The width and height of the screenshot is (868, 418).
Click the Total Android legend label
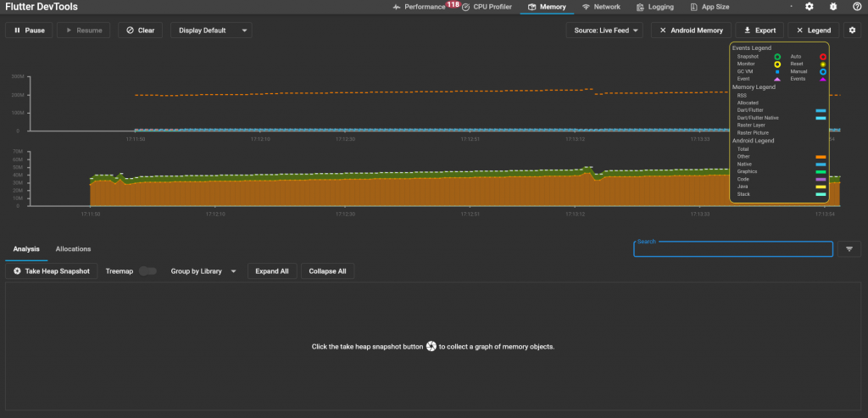743,149
